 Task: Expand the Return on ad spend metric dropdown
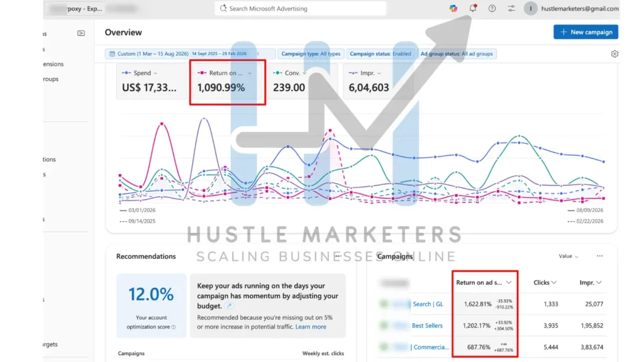point(250,73)
